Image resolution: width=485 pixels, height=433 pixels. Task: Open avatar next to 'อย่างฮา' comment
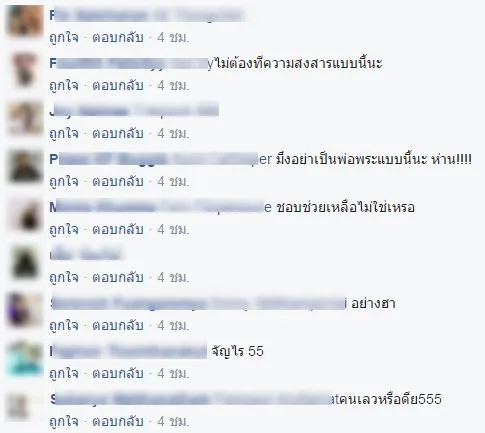click(25, 311)
